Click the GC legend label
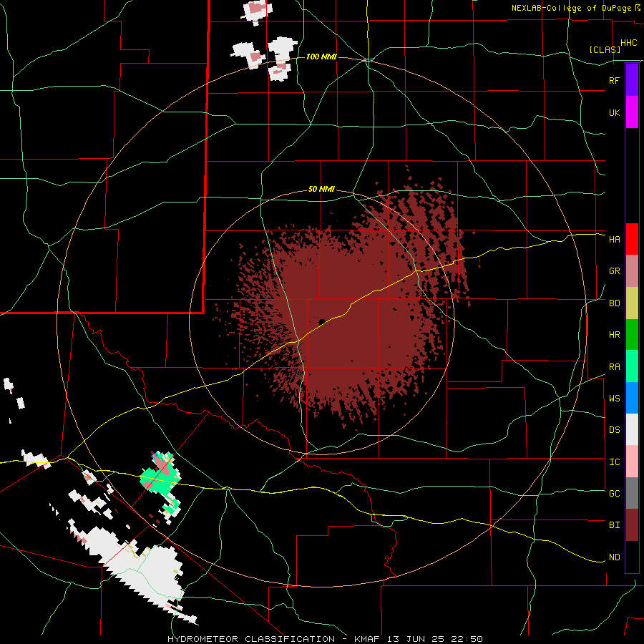The width and height of the screenshot is (644, 644). coord(614,494)
